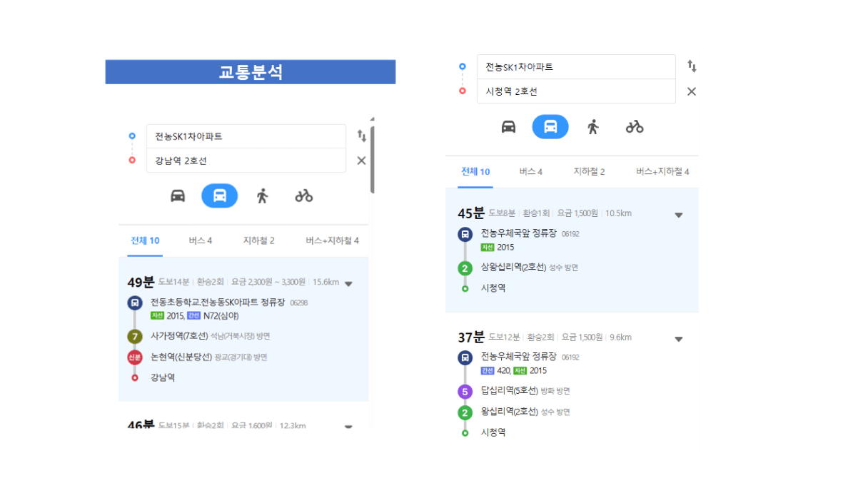Viewport: 868px width, 488px height.
Task: Click line 2 icon beside 왕십리역
Action: pos(465,412)
